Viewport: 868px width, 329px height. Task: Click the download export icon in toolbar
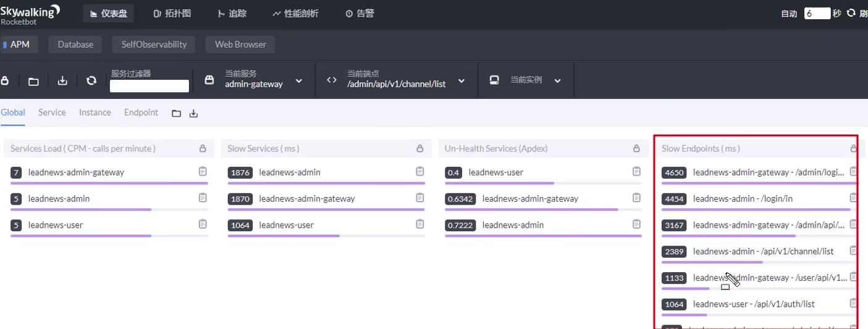pyautogui.click(x=62, y=80)
